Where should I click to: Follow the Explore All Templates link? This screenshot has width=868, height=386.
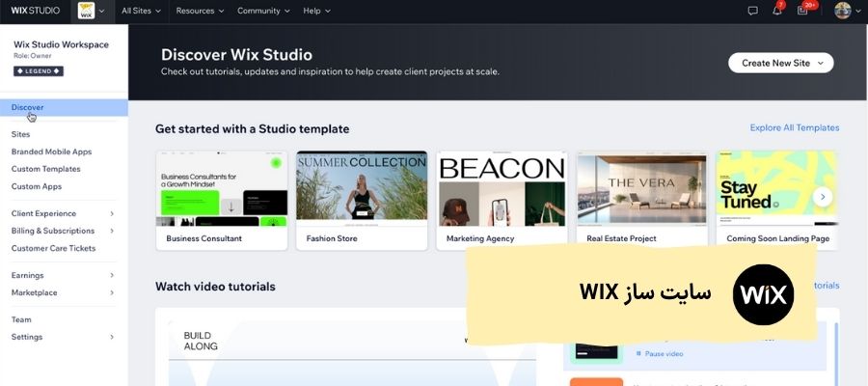click(794, 127)
